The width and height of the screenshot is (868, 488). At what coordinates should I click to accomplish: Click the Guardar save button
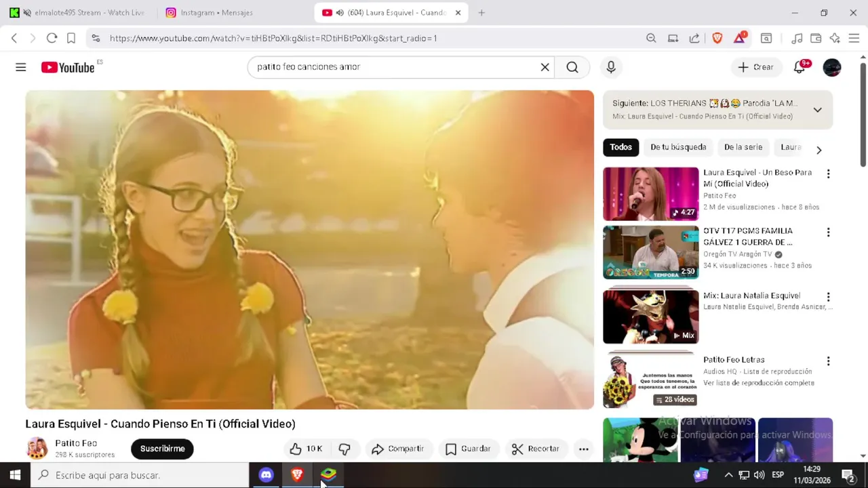coord(468,449)
